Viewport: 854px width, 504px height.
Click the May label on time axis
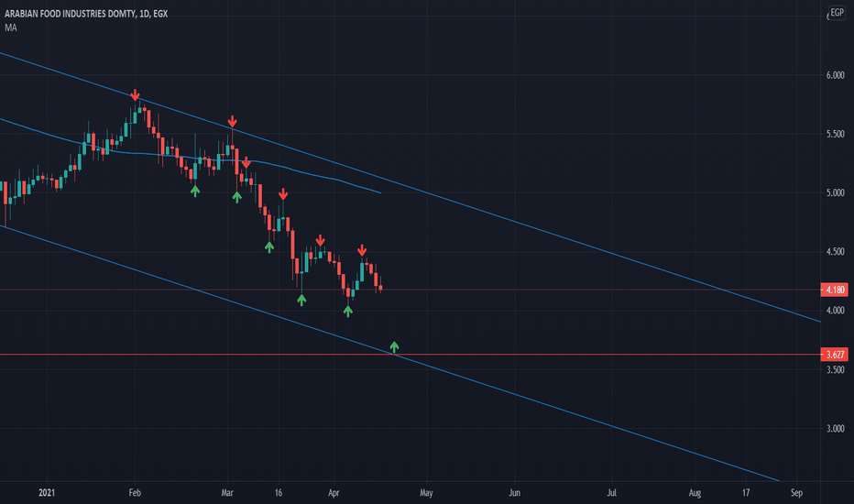pos(426,493)
